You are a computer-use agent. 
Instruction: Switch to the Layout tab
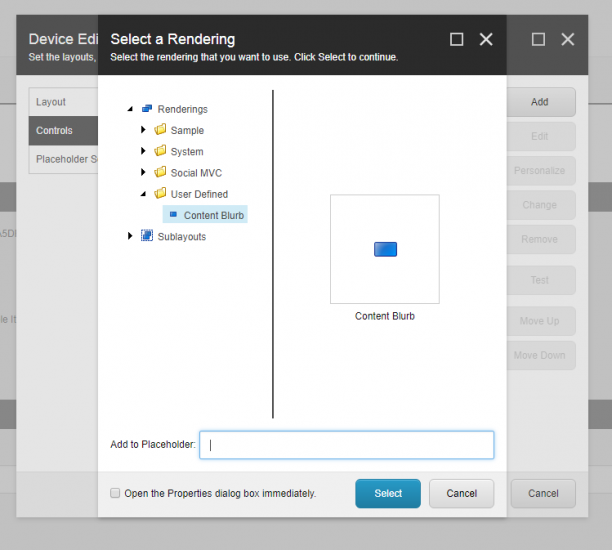pos(51,102)
